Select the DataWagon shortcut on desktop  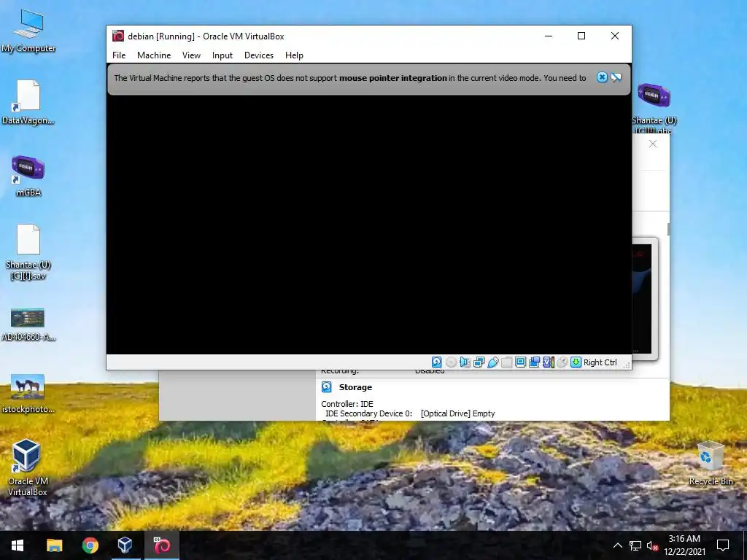(x=28, y=102)
